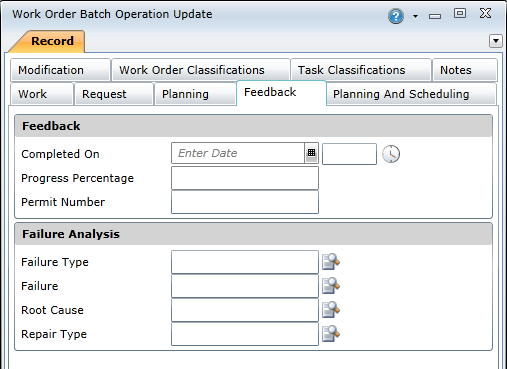Open the Repair Type lookup icon
This screenshot has height=369, width=507.
tap(331, 334)
